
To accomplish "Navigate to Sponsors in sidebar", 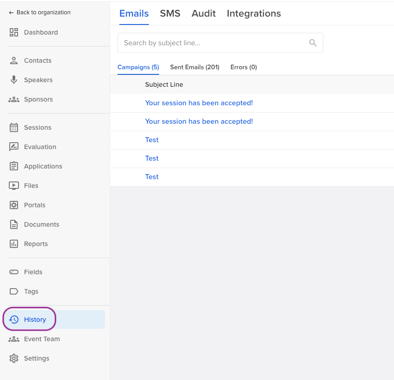I will [38, 99].
